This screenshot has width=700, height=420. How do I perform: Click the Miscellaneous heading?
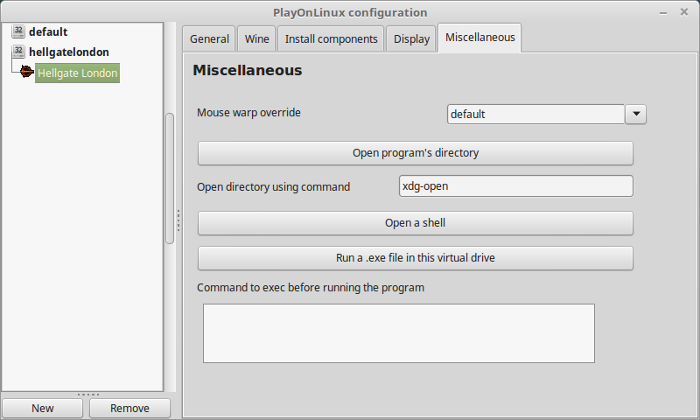(x=247, y=71)
